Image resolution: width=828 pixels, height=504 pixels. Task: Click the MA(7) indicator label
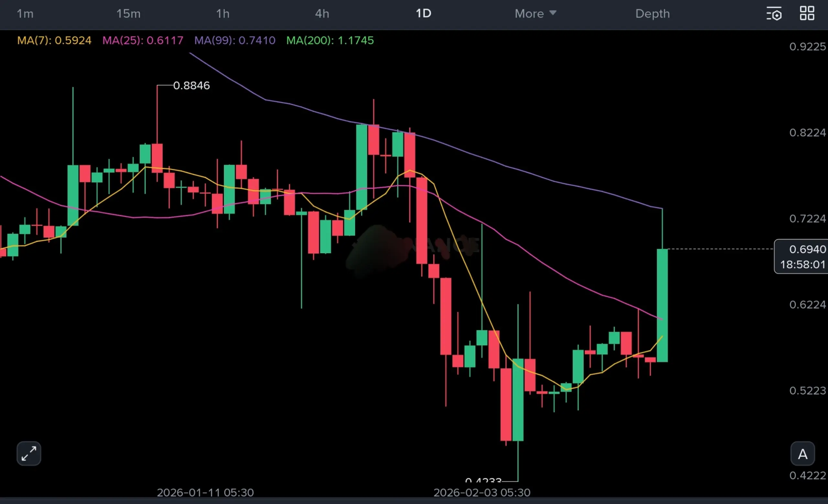point(54,40)
